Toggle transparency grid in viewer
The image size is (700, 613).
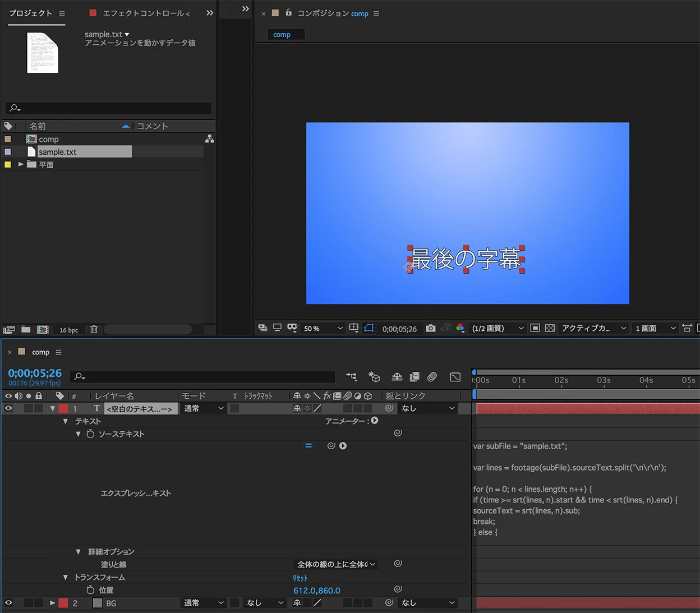[550, 328]
